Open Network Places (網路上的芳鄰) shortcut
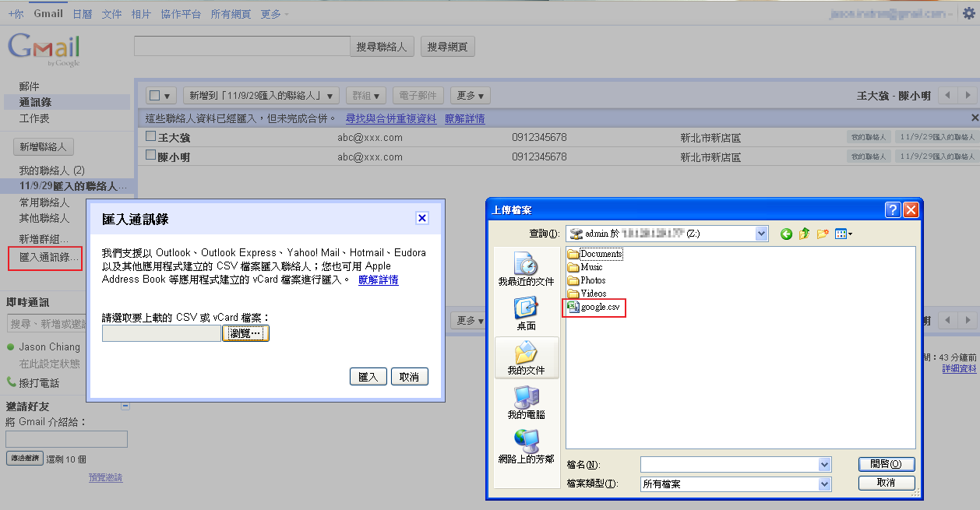Image resolution: width=980 pixels, height=510 pixels. 526,448
